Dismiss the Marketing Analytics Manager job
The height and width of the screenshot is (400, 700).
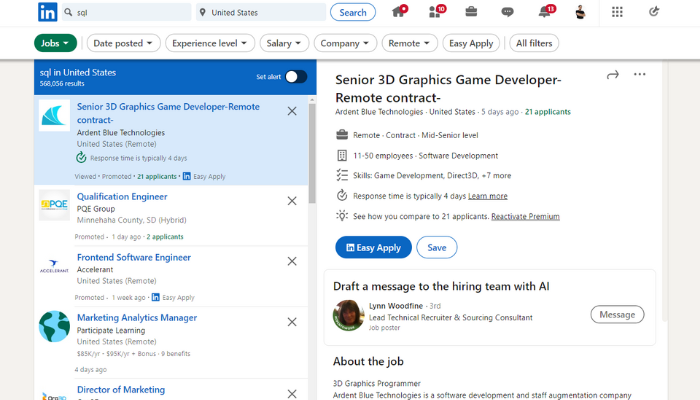click(x=292, y=322)
